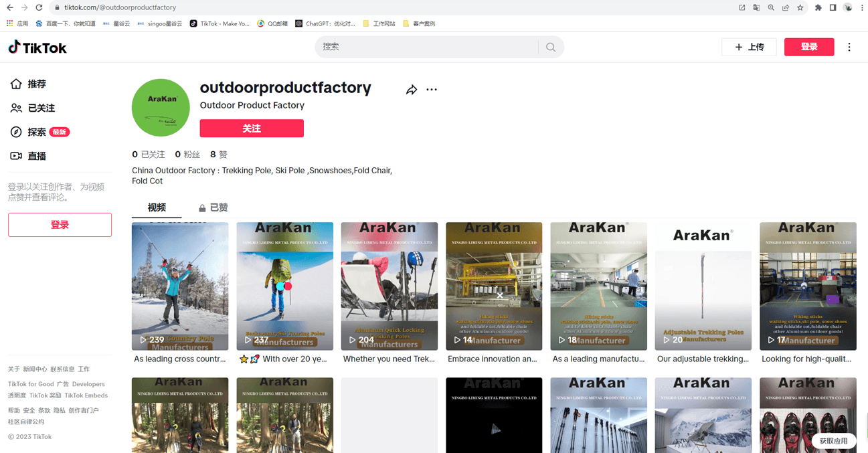Open the Developers footer link
The image size is (868, 453).
[x=88, y=384]
